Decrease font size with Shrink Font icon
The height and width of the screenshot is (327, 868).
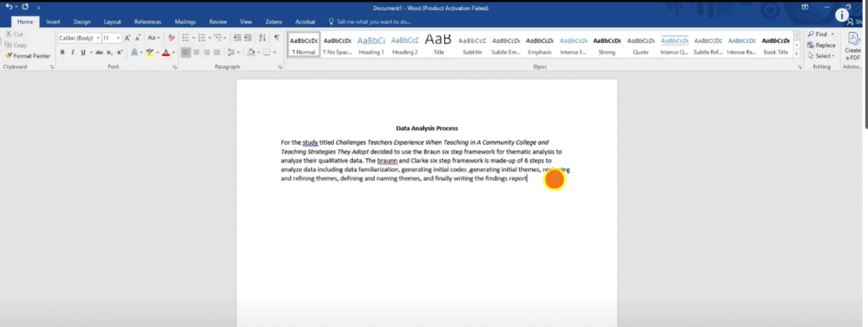click(138, 38)
